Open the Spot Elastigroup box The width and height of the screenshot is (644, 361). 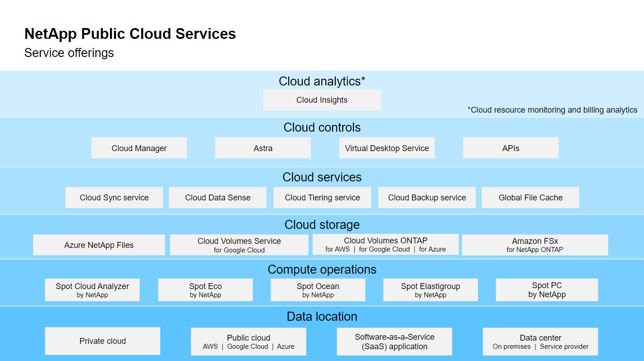tap(430, 290)
